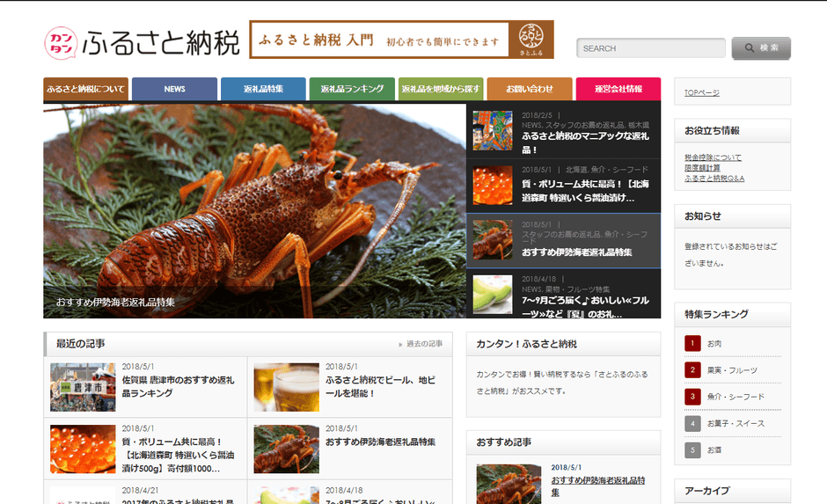Click the salmon roe thumbnail in the slider list
Viewport: 827px width, 504px height.
tap(493, 186)
